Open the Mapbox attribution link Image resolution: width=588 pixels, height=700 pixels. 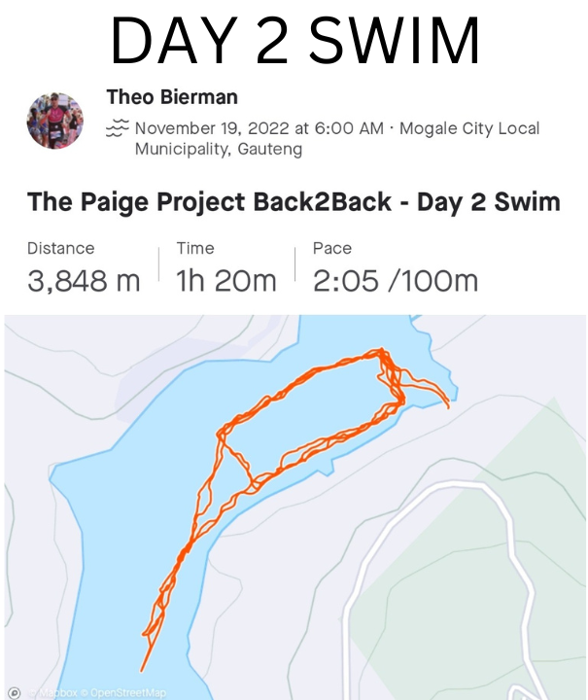click(52, 693)
